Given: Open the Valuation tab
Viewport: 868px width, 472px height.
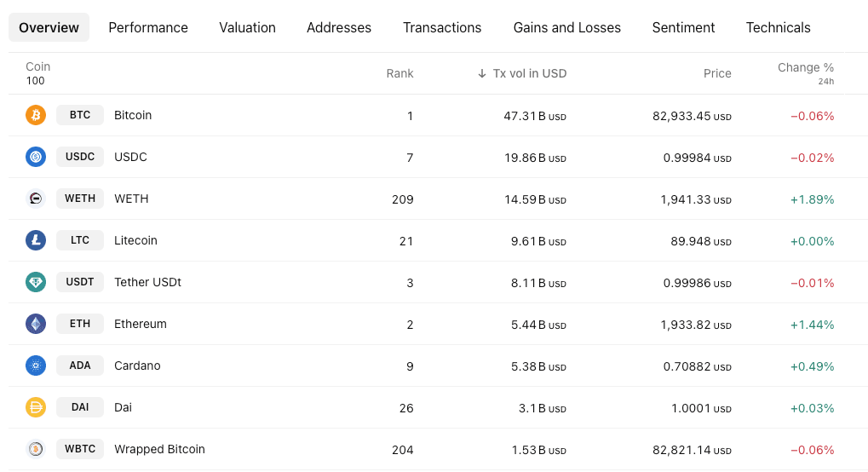Looking at the screenshot, I should (247, 27).
